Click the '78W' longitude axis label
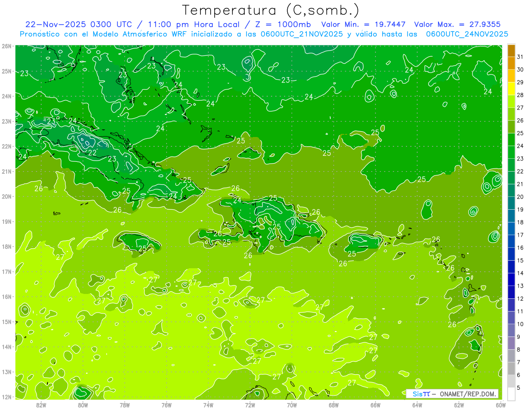The height and width of the screenshot is (411, 532). point(125,405)
